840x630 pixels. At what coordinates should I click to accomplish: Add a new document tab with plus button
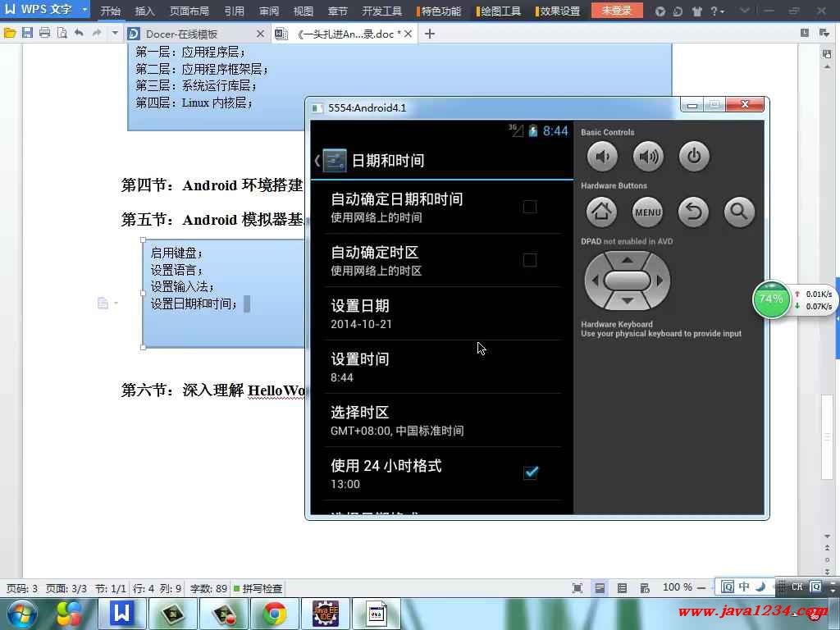(x=430, y=34)
